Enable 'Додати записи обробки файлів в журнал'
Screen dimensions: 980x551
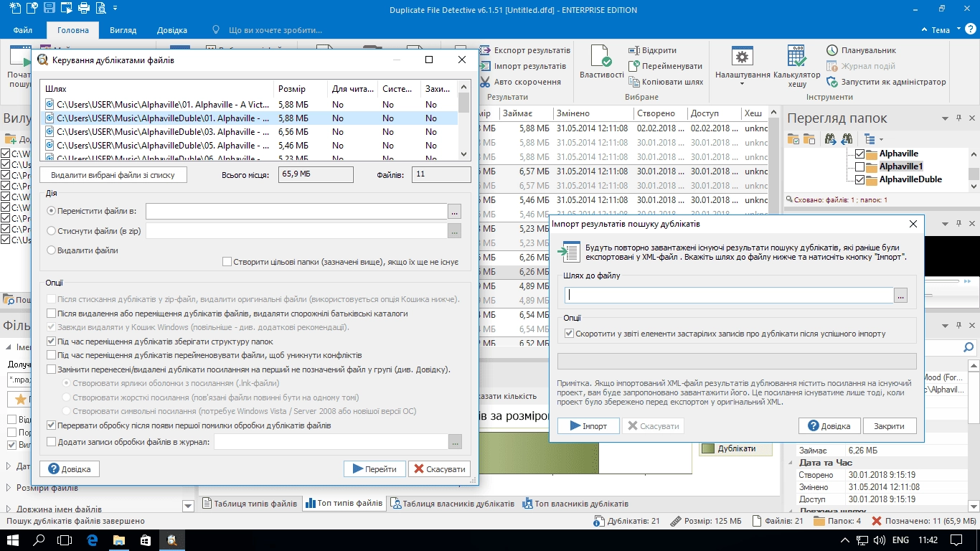[x=51, y=442]
